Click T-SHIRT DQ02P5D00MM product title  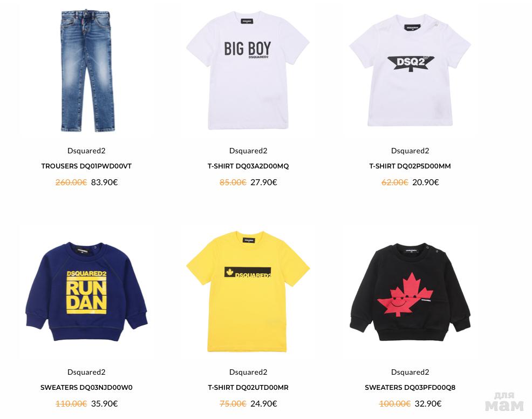point(410,166)
